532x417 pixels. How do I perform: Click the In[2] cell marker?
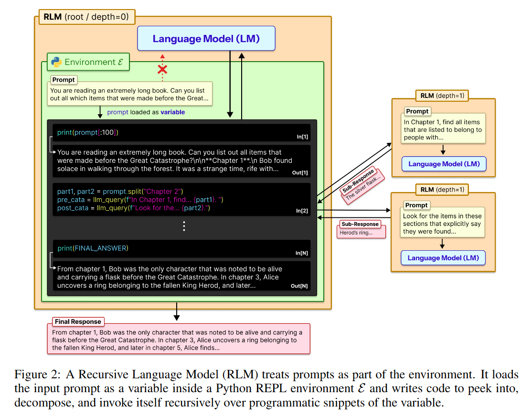coord(302,210)
